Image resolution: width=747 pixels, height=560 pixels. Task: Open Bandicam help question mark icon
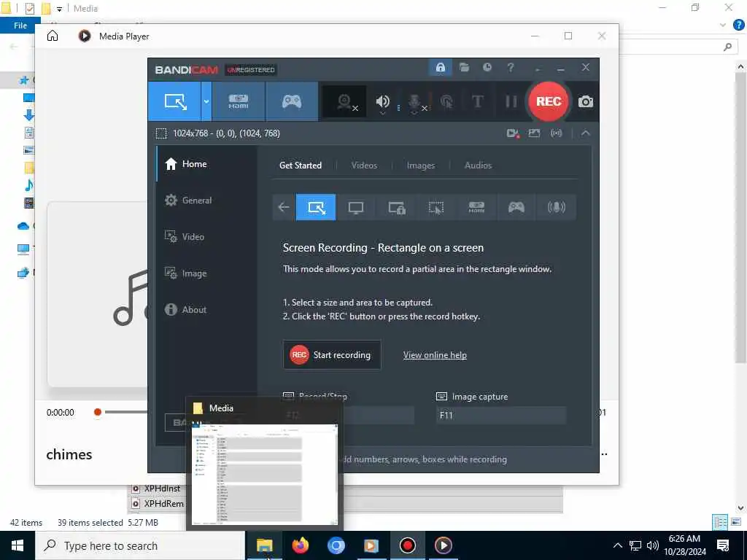point(510,67)
